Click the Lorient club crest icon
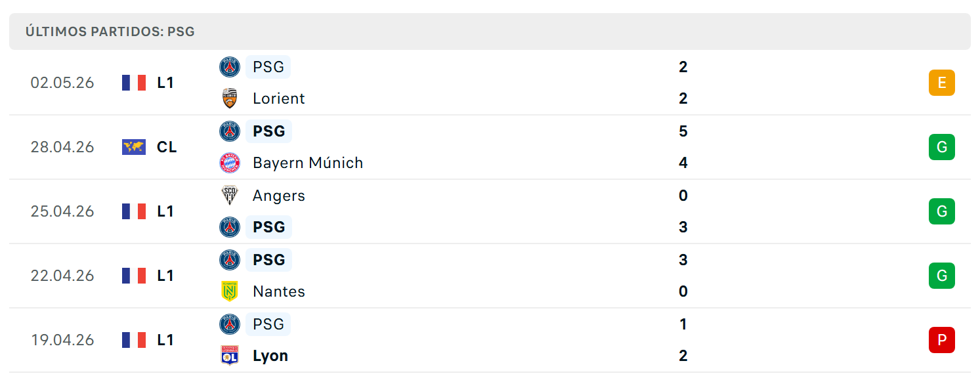Screen dimensions: 980x382 point(230,98)
